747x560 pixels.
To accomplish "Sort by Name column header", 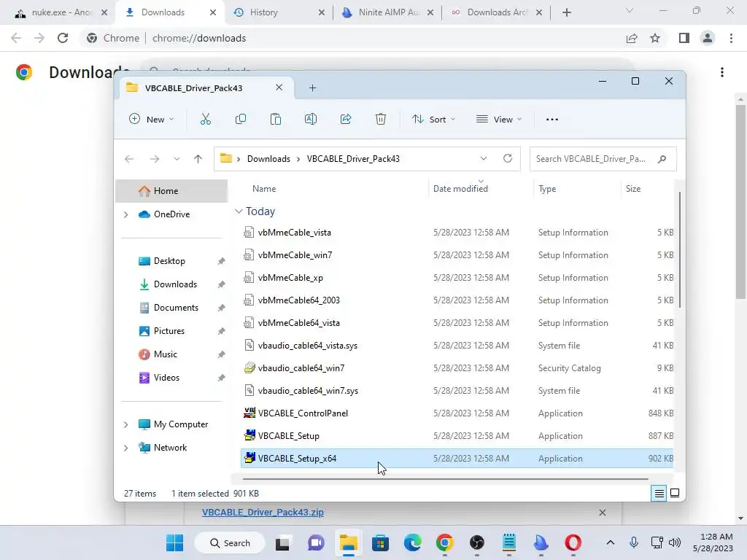I will click(264, 189).
